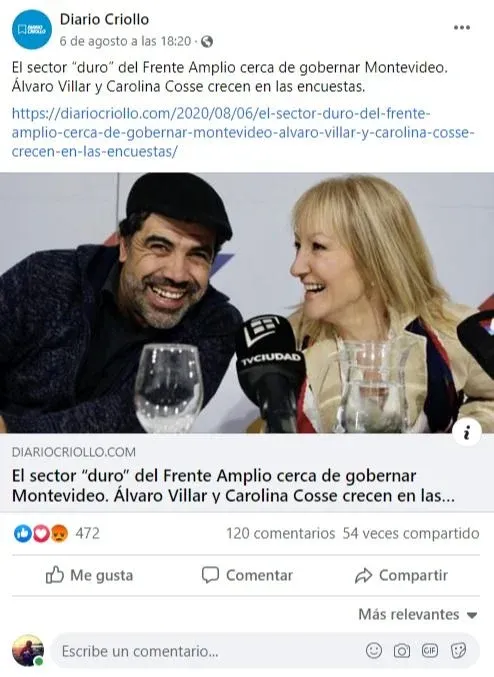Image resolution: width=494 pixels, height=677 pixels.
Task: Open the sticker picker icon
Action: coord(458,650)
